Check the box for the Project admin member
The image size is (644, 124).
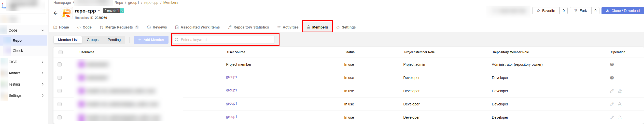click(x=60, y=64)
